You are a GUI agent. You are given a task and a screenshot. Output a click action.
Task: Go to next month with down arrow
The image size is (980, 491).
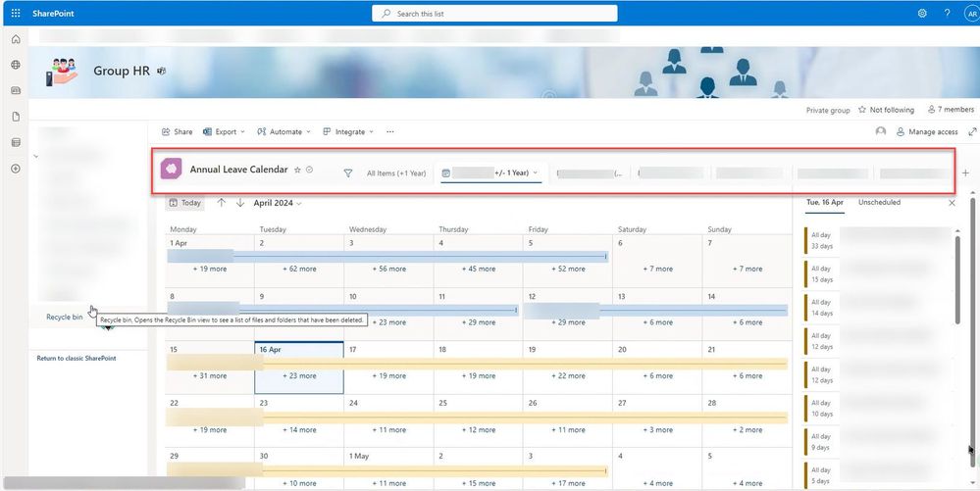coord(240,203)
